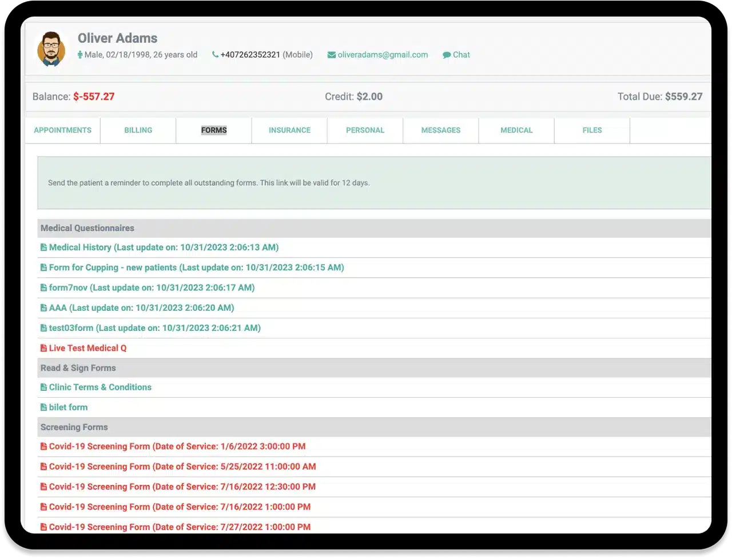The image size is (732, 560).
Task: Go to the Insurance tab
Action: [289, 130]
